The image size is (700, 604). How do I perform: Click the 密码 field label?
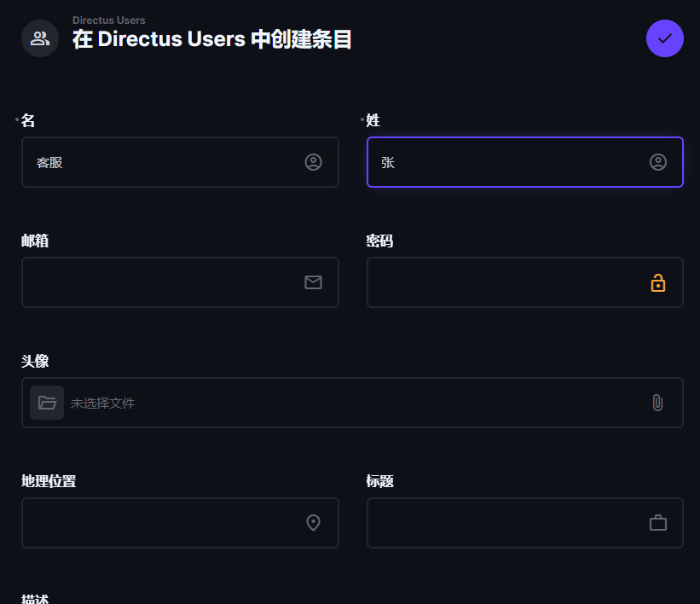pos(380,241)
